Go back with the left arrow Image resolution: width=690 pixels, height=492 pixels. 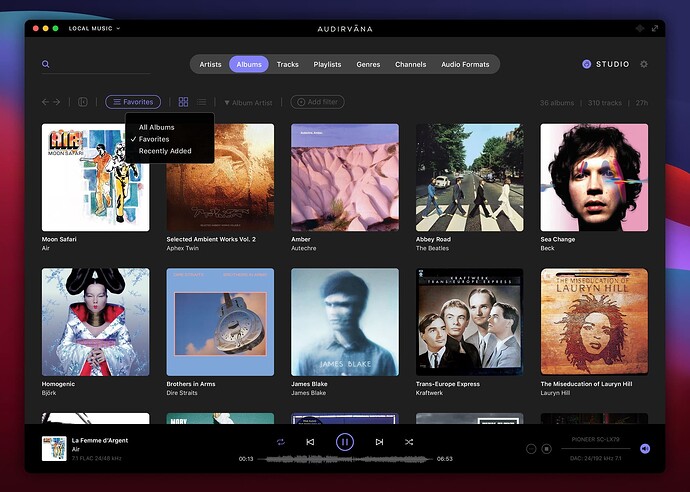pos(45,102)
